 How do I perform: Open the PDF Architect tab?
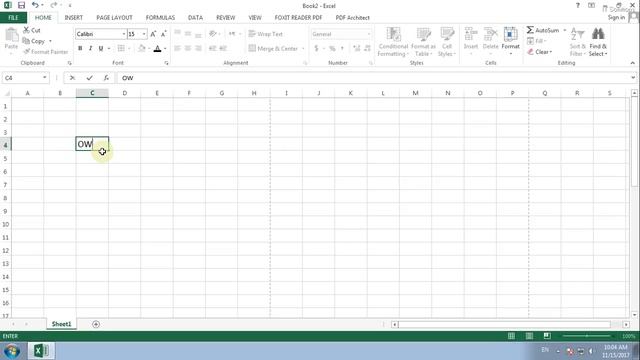[352, 18]
